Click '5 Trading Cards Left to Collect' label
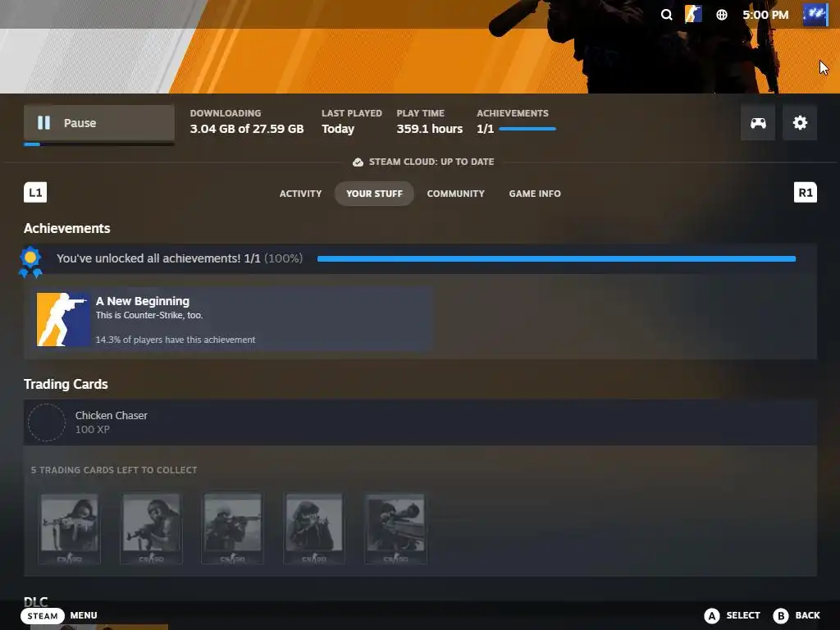This screenshot has height=630, width=840. click(x=113, y=470)
